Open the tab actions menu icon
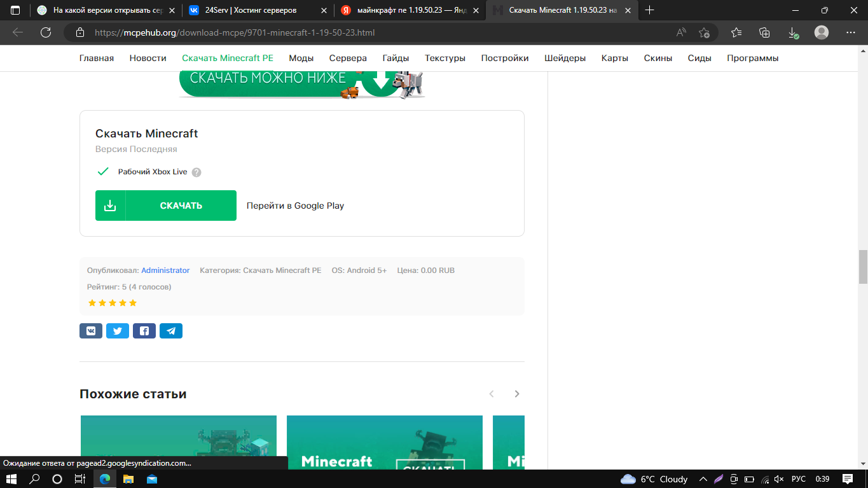868x488 pixels. point(15,10)
